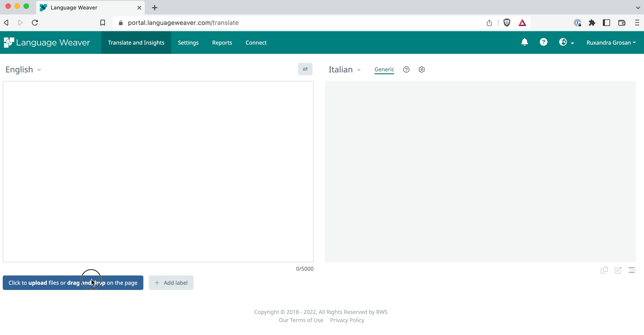This screenshot has width=644, height=335.
Task: Click the Brave Rewards triangle icon
Action: tap(522, 23)
